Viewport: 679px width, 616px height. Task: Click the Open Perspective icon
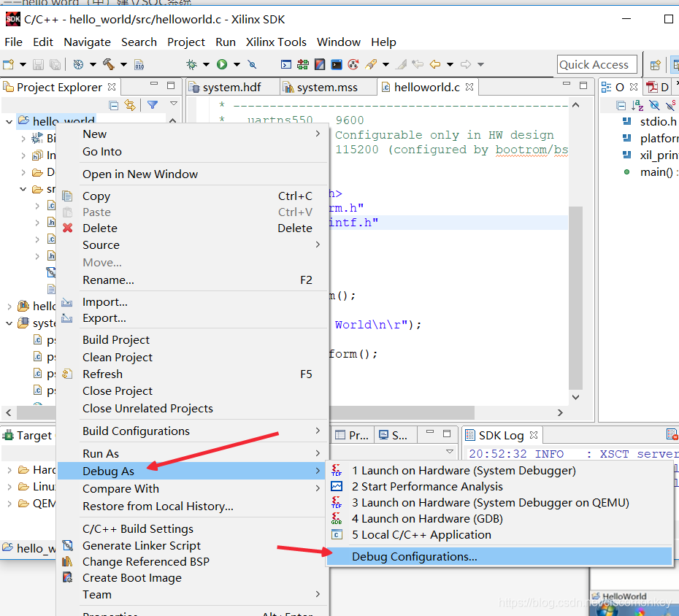point(655,65)
